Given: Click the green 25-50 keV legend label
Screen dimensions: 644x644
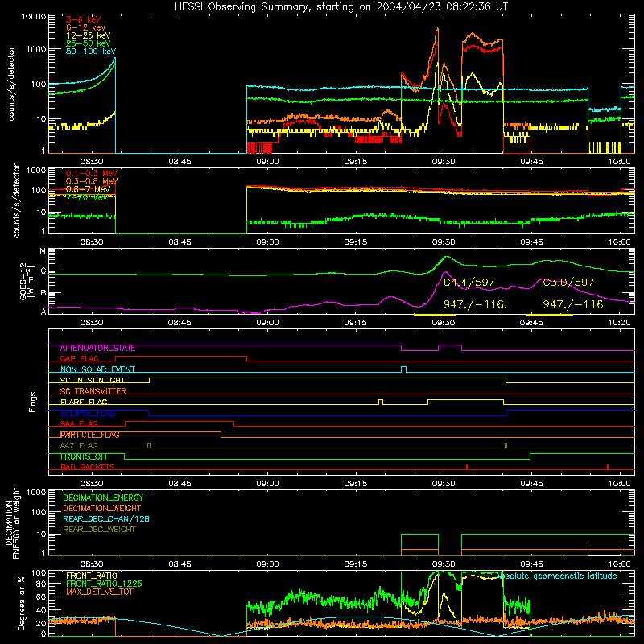Looking at the screenshot, I should tap(88, 43).
